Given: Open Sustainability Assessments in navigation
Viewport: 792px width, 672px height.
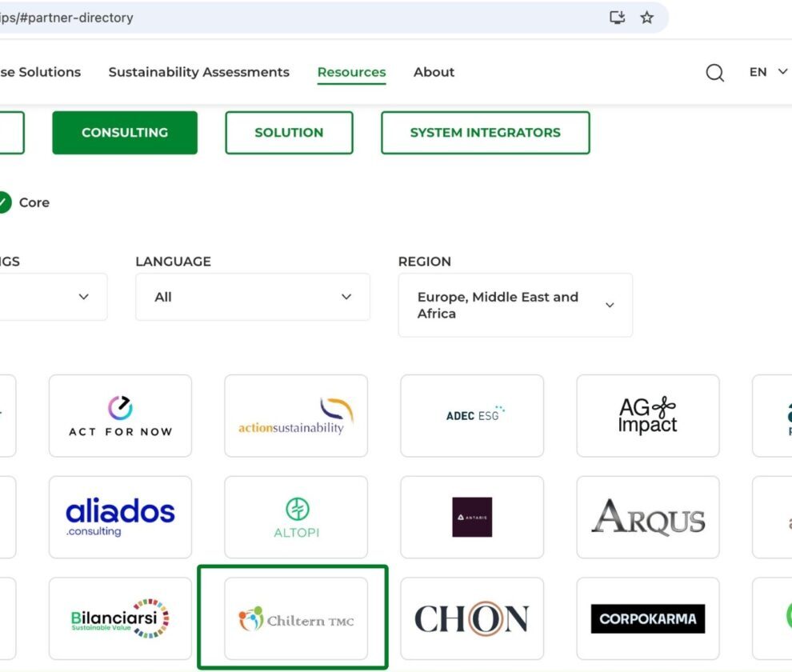Looking at the screenshot, I should pyautogui.click(x=198, y=72).
